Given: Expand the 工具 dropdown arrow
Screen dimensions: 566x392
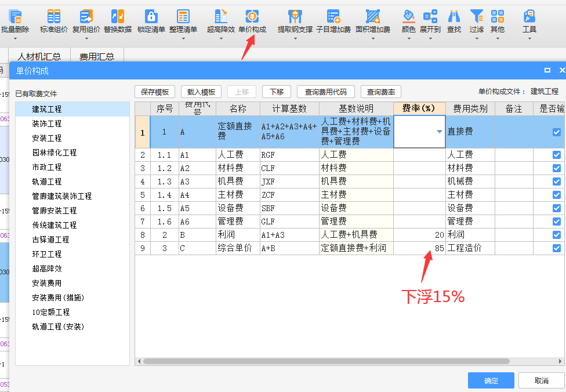Looking at the screenshot, I should click(529, 39).
